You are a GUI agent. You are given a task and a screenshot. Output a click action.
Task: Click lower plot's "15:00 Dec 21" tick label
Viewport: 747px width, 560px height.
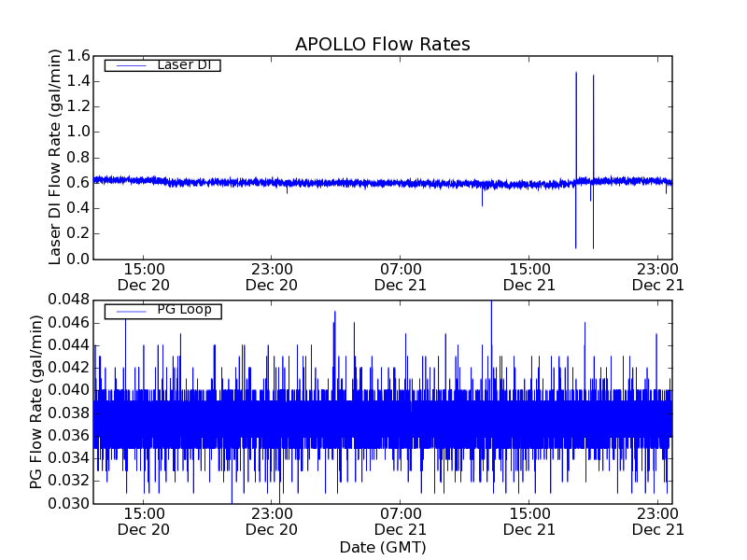529,521
